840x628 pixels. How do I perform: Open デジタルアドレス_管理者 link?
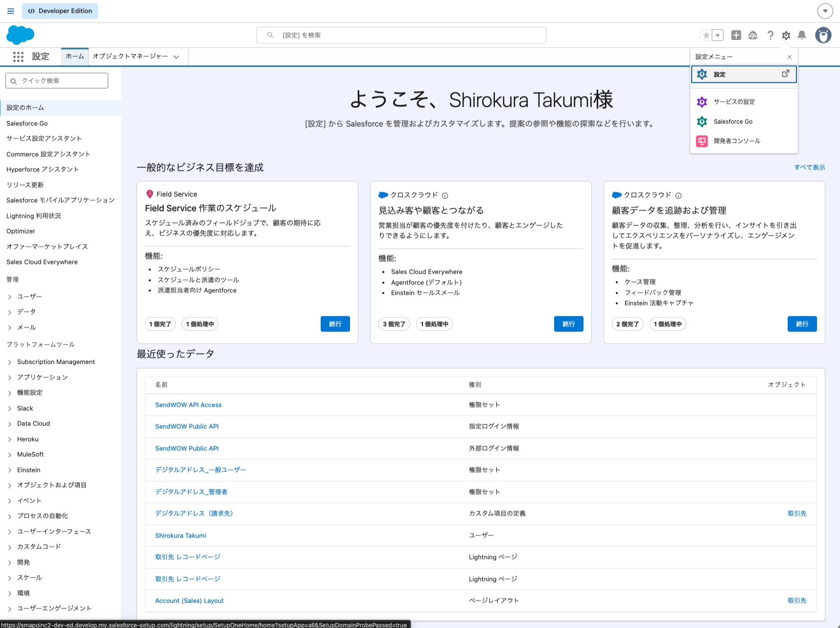(191, 492)
